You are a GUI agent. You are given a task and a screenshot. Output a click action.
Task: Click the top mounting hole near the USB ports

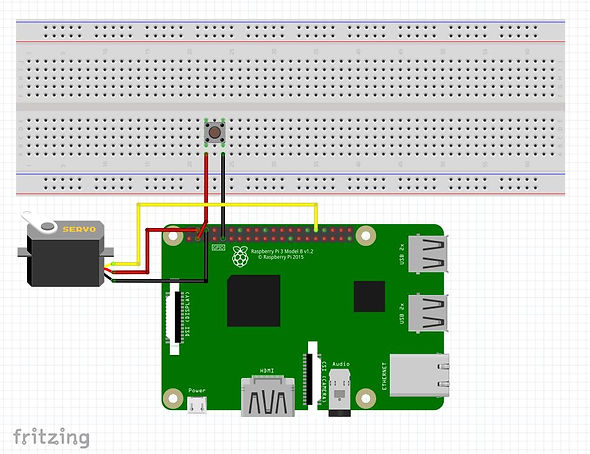click(x=365, y=236)
